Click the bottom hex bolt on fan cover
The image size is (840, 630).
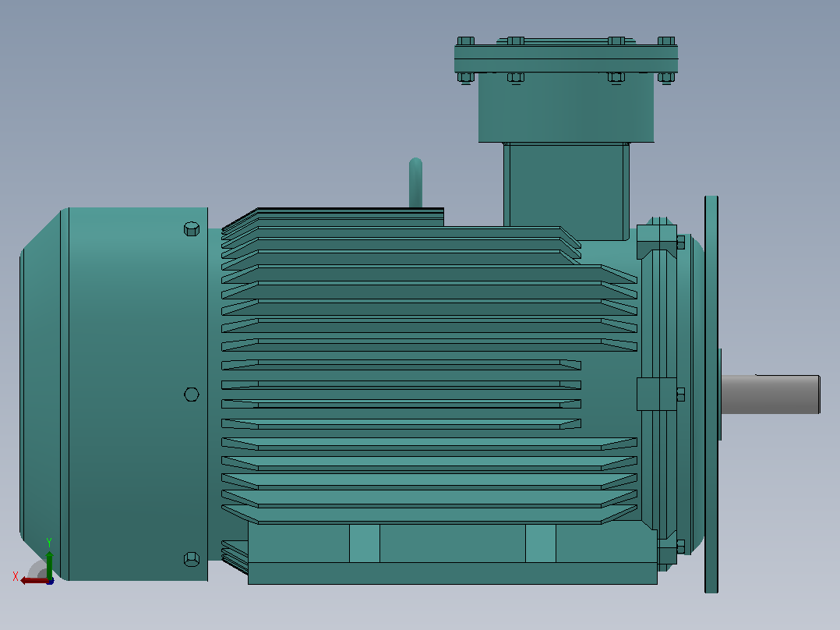click(x=192, y=559)
